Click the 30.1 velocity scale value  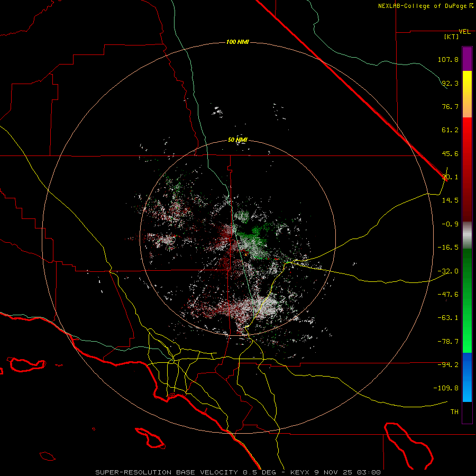coord(450,177)
